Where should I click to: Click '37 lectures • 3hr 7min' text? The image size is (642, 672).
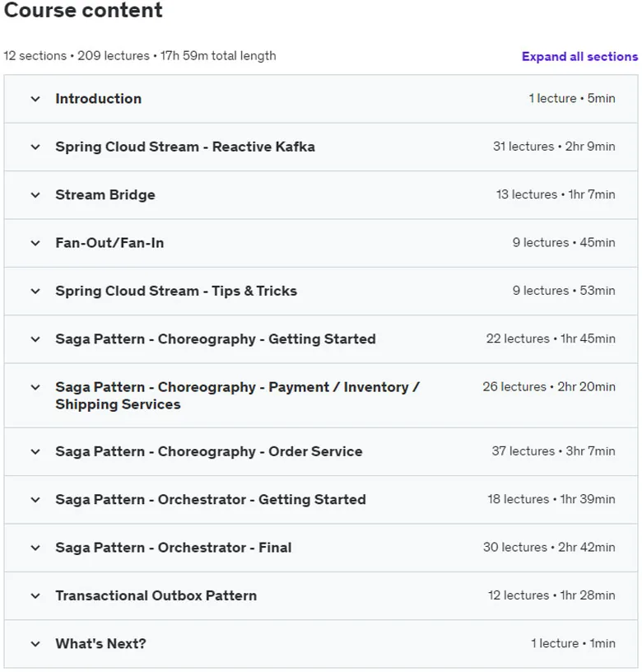tap(553, 450)
